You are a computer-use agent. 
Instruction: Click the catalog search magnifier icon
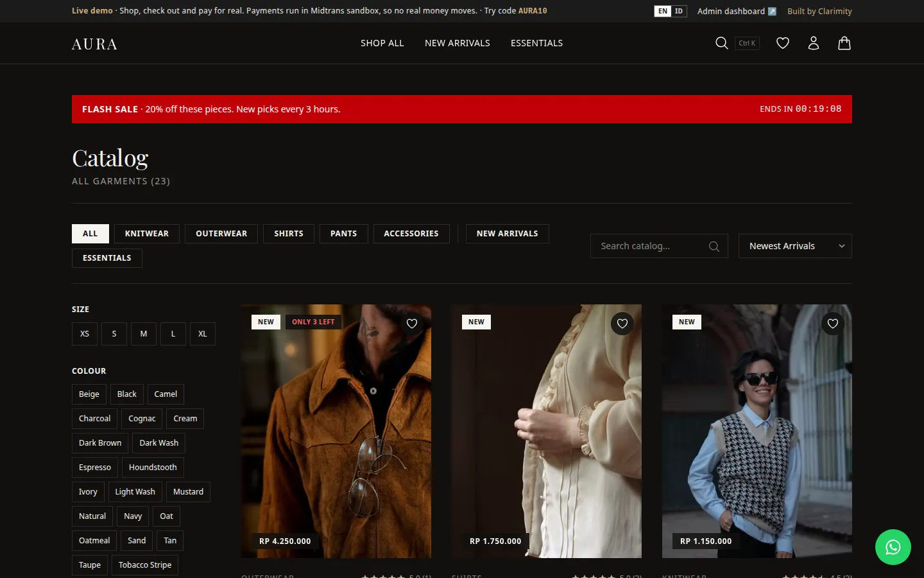714,246
